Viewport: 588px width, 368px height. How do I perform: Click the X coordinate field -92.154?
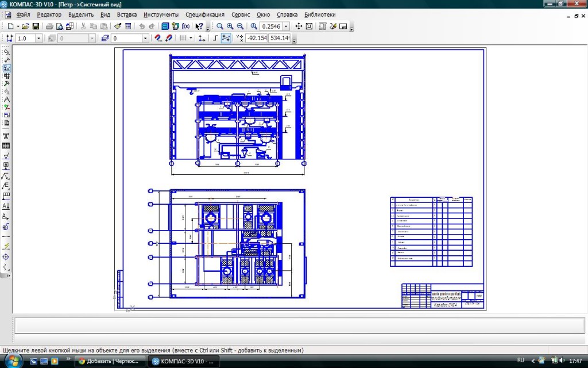click(257, 39)
